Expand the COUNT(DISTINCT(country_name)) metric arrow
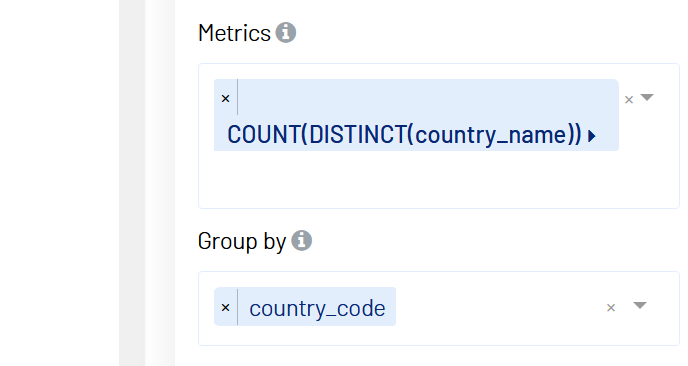Screen dimensions: 688x366 click(x=591, y=136)
